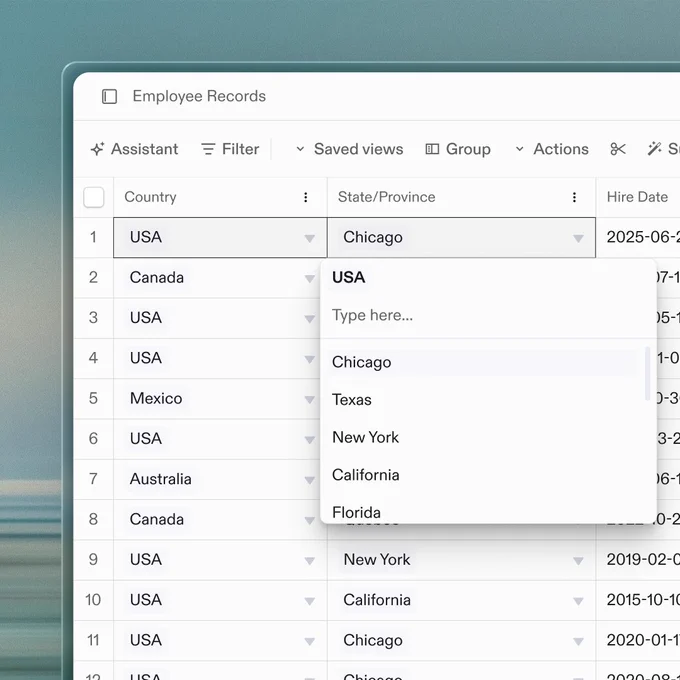This screenshot has width=680, height=680.
Task: Open Country dropdown arrow in row 10
Action: coord(310,601)
